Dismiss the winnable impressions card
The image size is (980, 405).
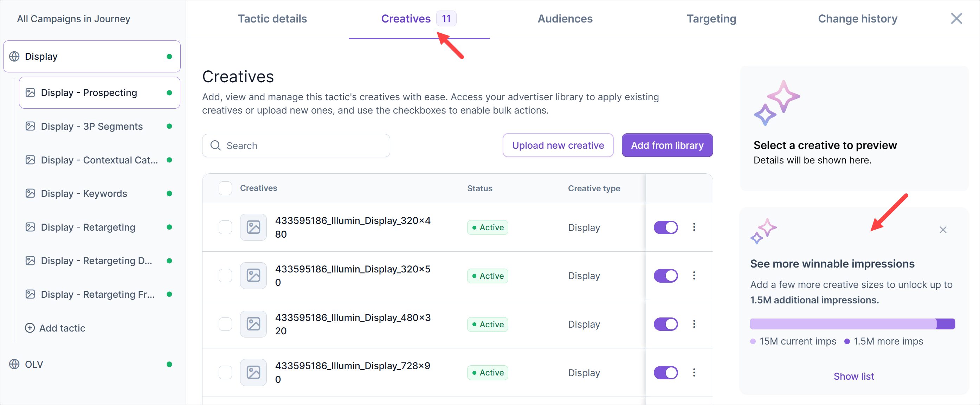pos(943,230)
